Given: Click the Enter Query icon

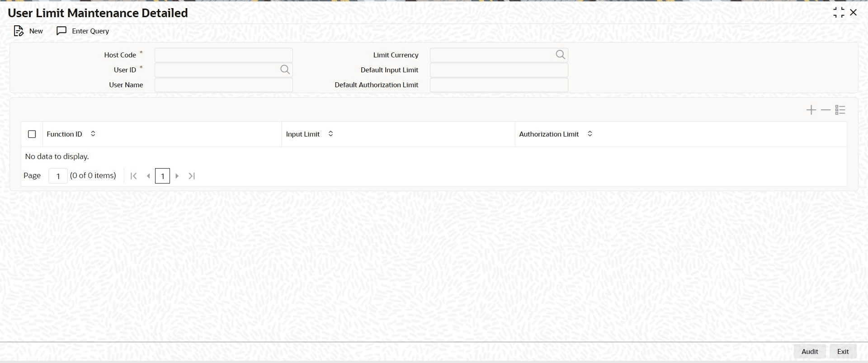Looking at the screenshot, I should (x=61, y=31).
